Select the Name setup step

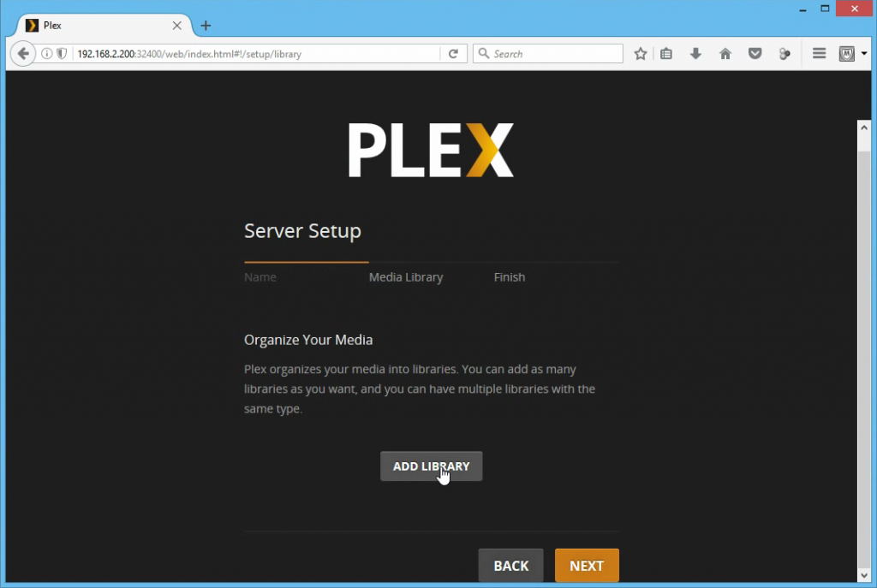[x=260, y=277]
